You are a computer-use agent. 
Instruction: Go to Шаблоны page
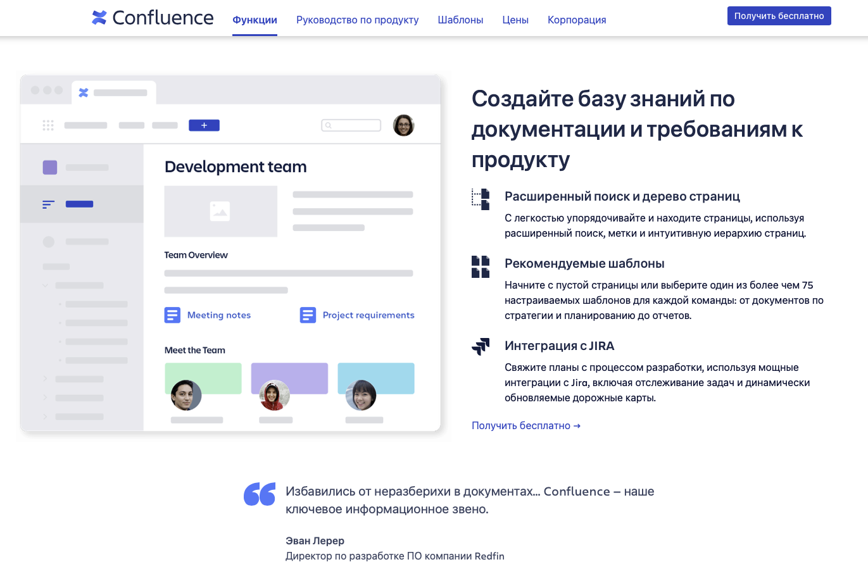coord(460,20)
